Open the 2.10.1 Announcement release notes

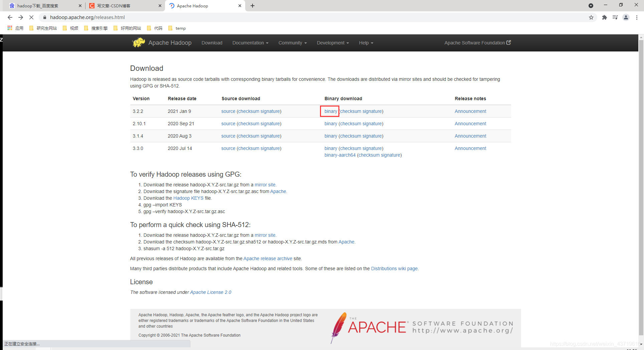[470, 124]
